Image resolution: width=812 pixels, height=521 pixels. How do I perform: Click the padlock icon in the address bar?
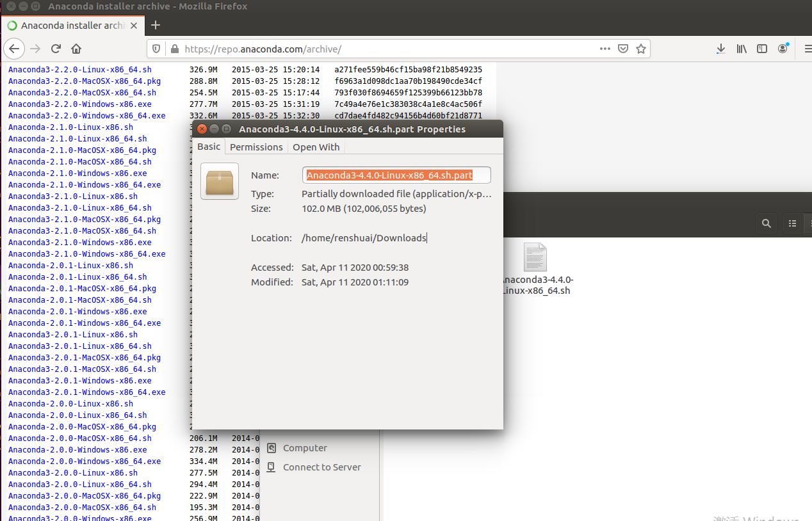(174, 48)
